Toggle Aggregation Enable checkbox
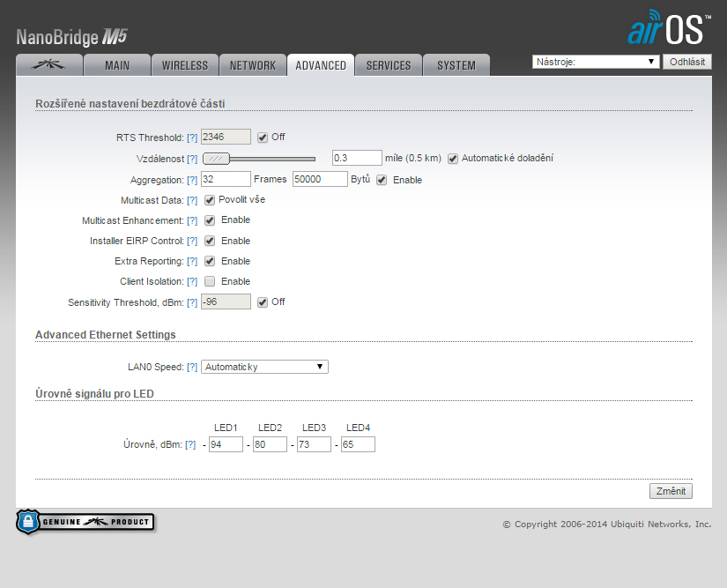 (382, 180)
